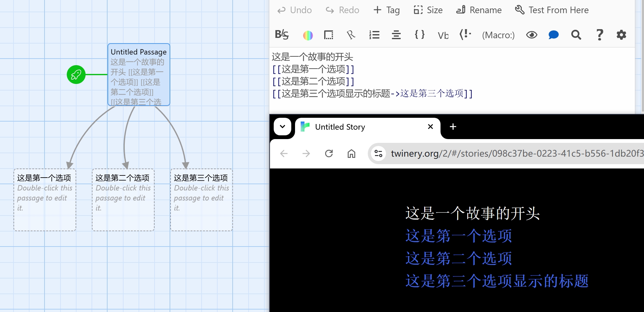
Task: Click the borders tool icon
Action: [x=328, y=35]
